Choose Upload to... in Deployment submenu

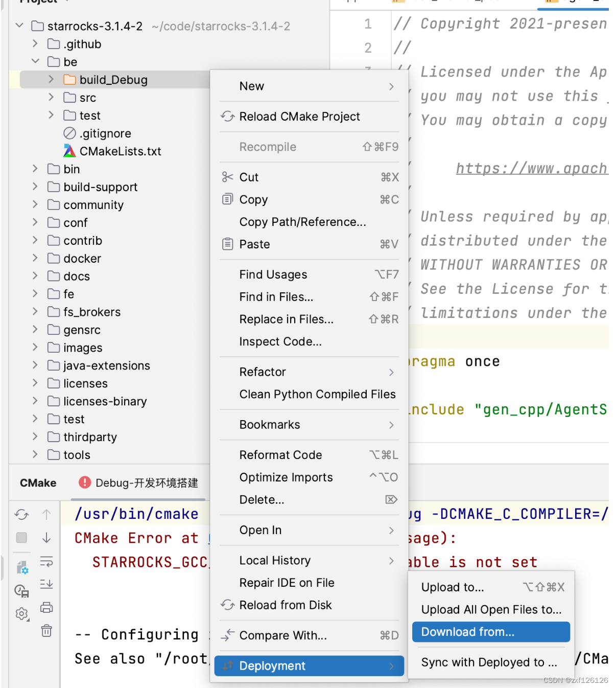point(491,587)
